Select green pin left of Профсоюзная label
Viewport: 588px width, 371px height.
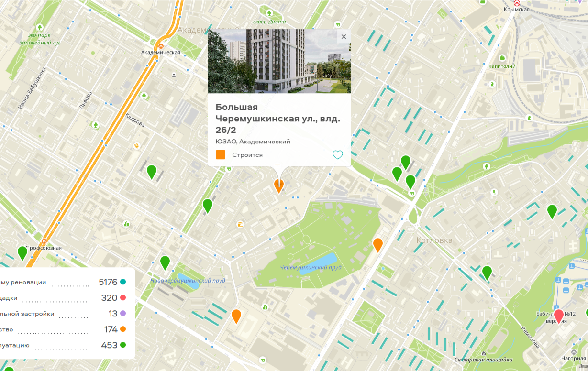(x=22, y=253)
